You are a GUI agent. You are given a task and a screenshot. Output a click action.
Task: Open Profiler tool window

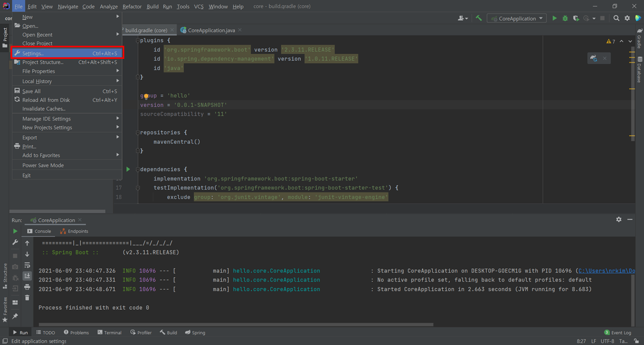pyautogui.click(x=141, y=332)
